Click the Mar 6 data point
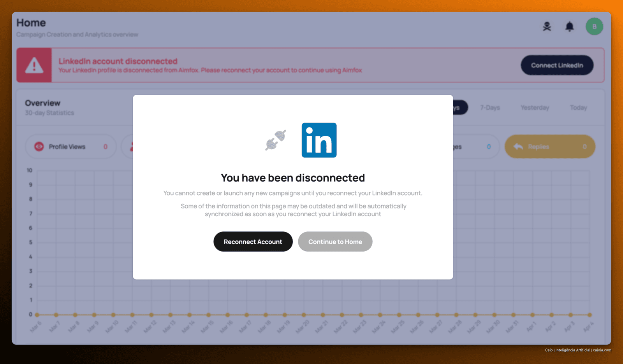The width and height of the screenshot is (623, 364). (x=37, y=315)
